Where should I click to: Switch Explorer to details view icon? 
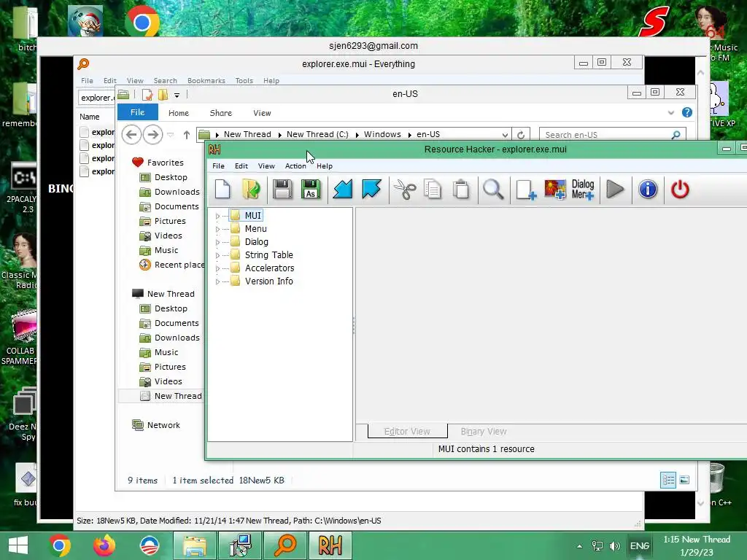(x=668, y=480)
